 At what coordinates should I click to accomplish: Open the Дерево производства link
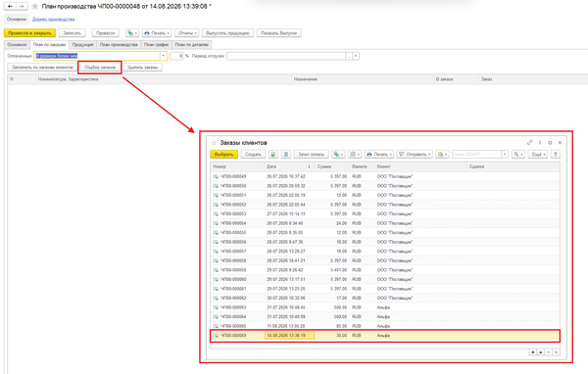53,20
